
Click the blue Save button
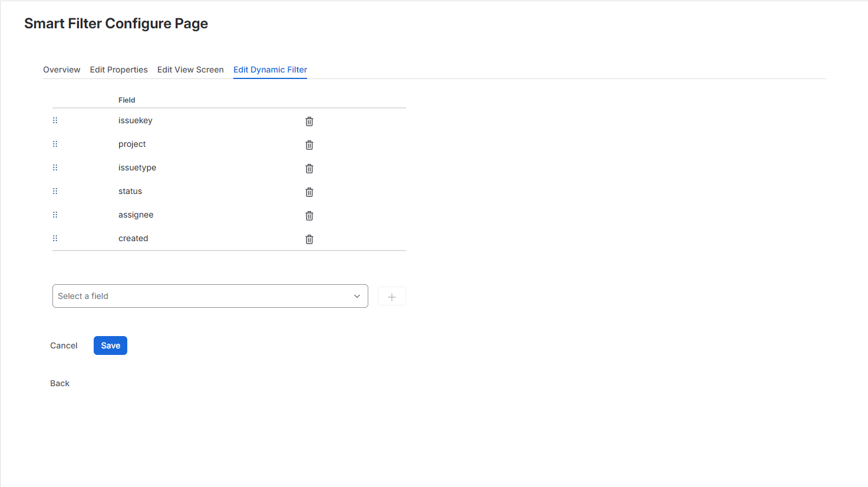tap(110, 345)
